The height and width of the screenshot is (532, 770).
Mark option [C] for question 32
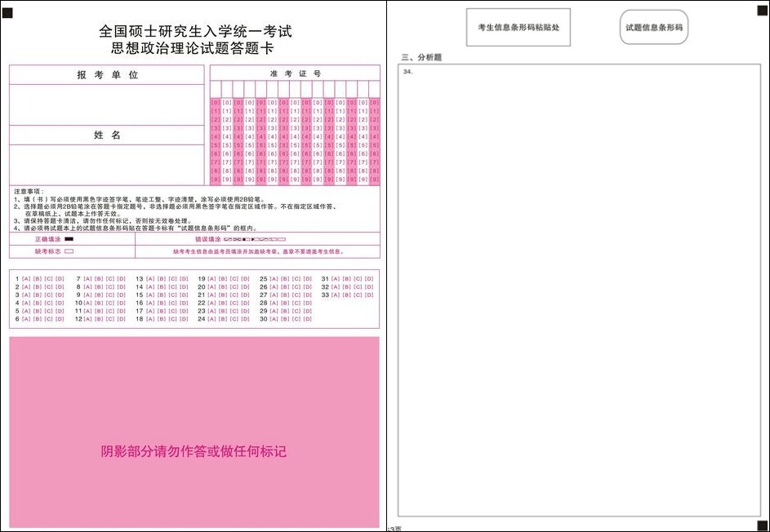[x=358, y=286]
